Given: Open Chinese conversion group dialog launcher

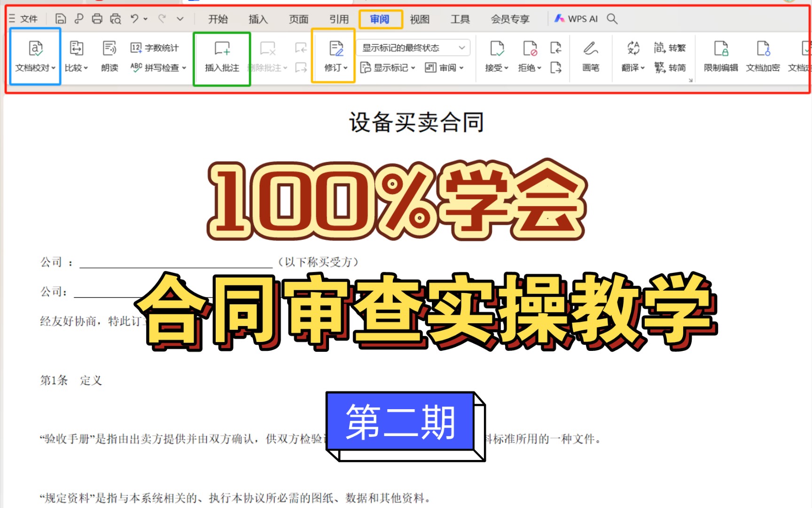Looking at the screenshot, I should (691, 80).
